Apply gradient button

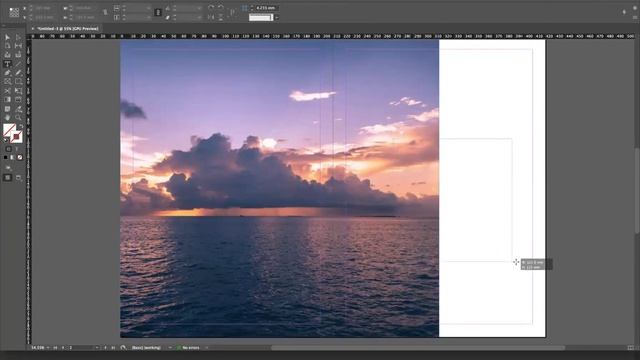[x=12, y=157]
